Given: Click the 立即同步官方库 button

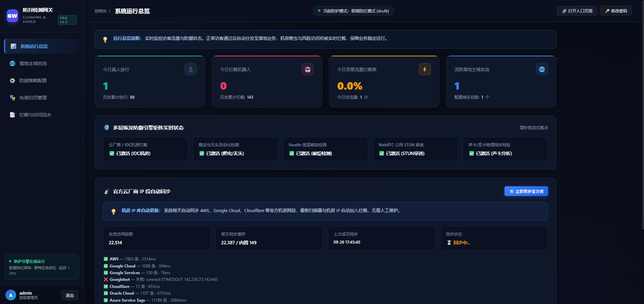Looking at the screenshot, I should point(526,191).
